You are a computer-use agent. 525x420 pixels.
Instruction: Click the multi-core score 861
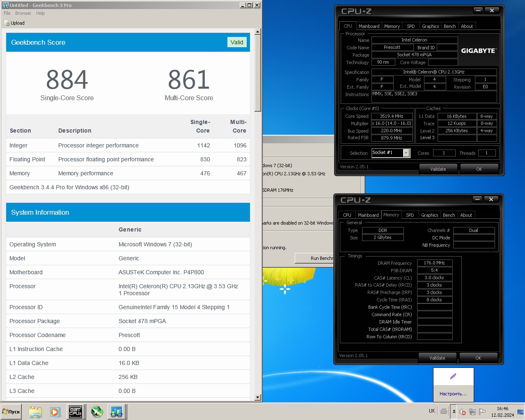(189, 79)
